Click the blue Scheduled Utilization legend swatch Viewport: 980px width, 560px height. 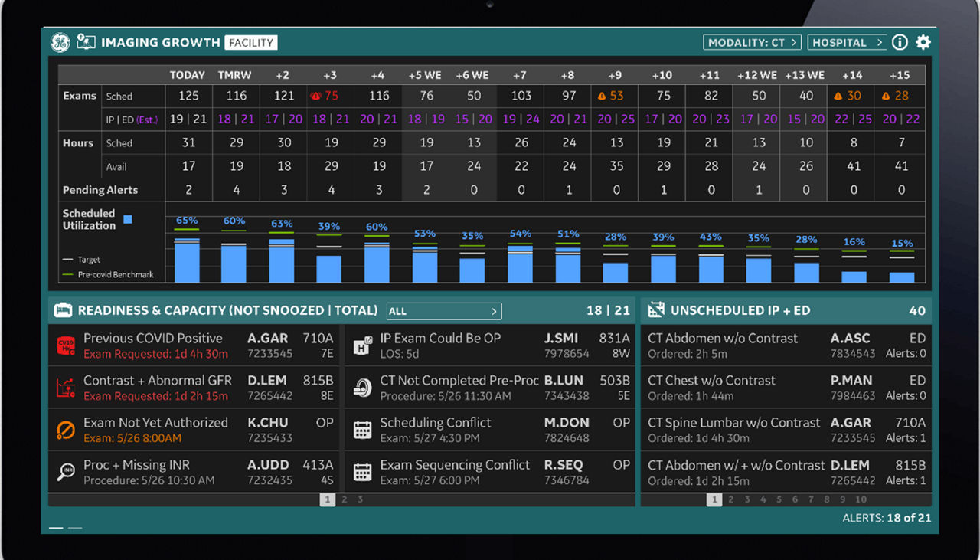click(128, 220)
